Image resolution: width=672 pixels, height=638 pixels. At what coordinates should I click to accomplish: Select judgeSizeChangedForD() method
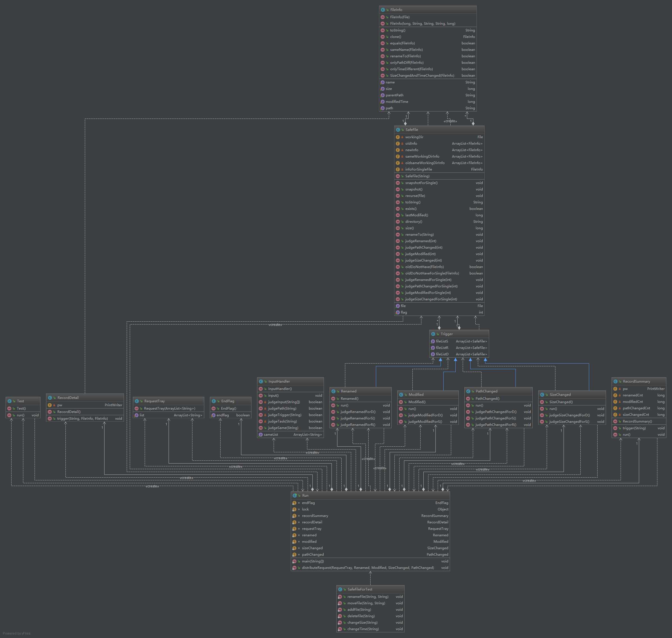(572, 415)
